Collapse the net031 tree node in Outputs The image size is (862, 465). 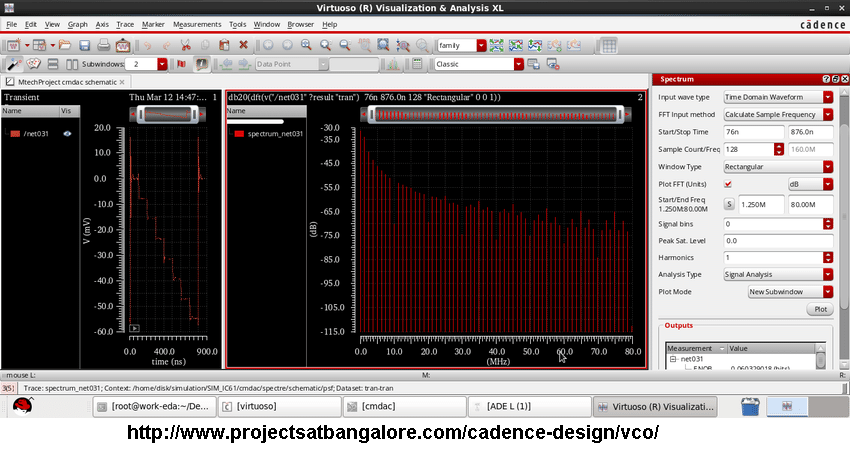tap(673, 359)
